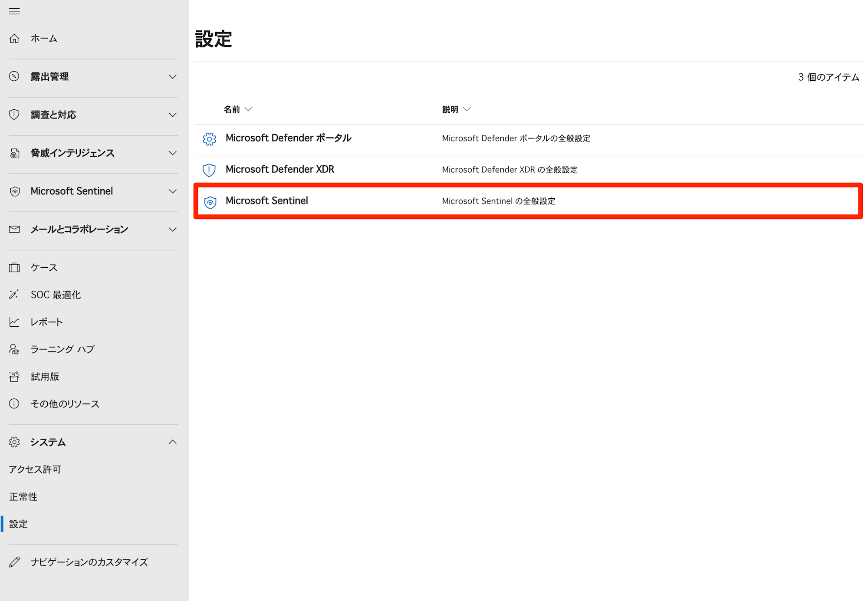Collapse the システム section chevron
Image resolution: width=868 pixels, height=601 pixels.
click(173, 442)
